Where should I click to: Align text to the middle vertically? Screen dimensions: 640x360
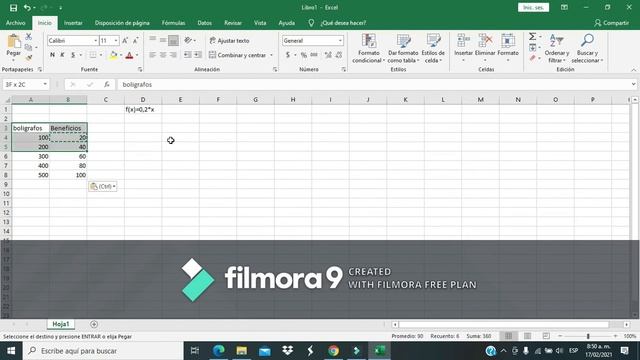tap(162, 40)
